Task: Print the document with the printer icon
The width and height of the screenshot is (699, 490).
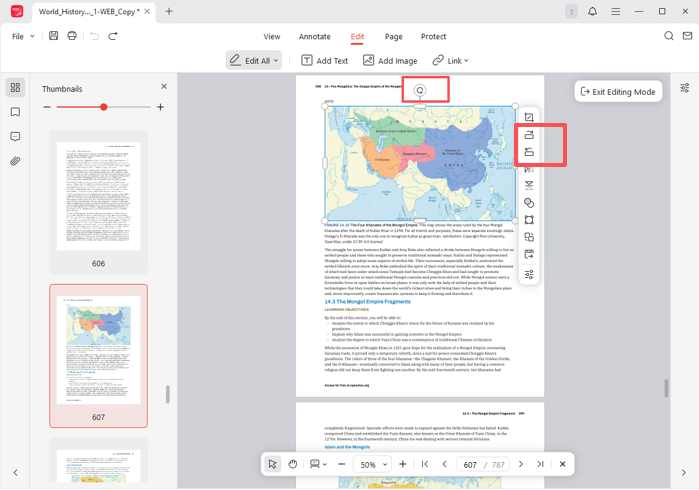Action: coord(72,36)
